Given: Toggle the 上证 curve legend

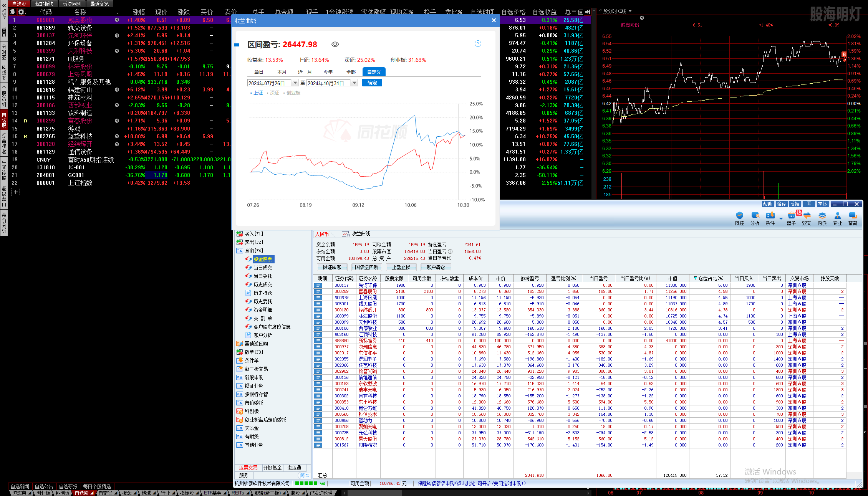Looking at the screenshot, I should 257,93.
